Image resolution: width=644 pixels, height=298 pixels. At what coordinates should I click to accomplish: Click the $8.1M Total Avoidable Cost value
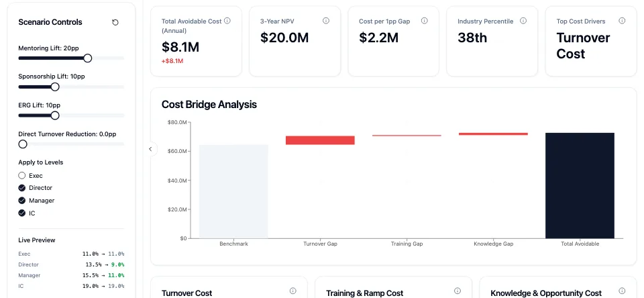coord(180,47)
